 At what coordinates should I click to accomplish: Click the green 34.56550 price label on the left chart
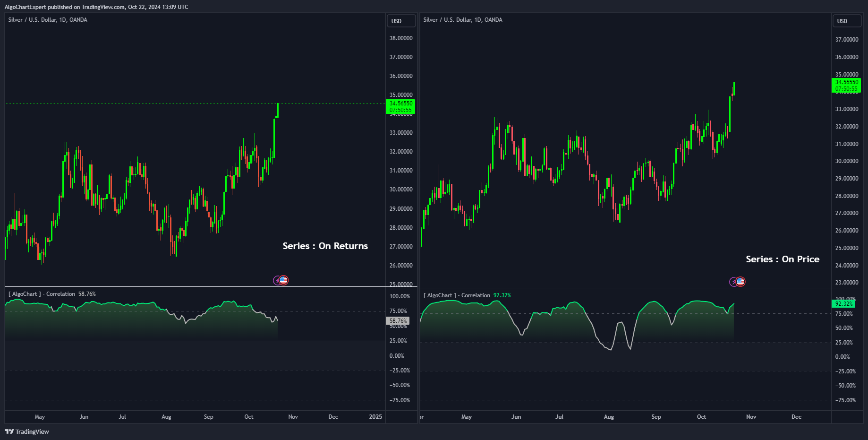click(x=401, y=106)
